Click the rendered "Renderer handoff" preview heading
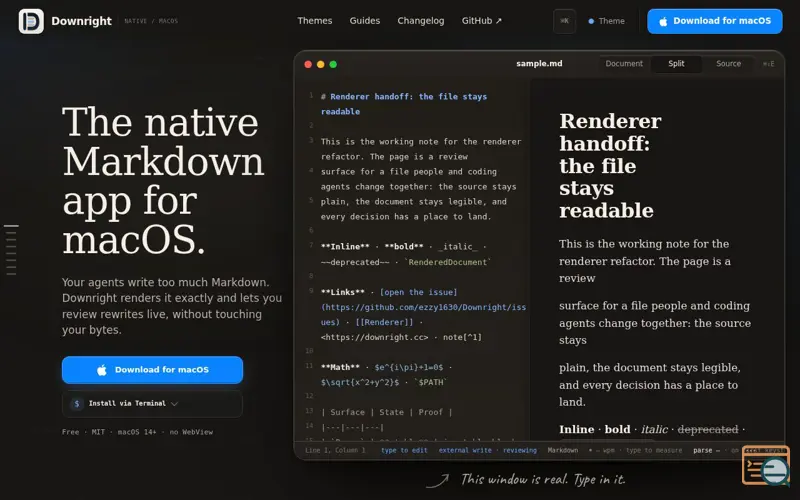Viewport: 800px width, 500px height. click(610, 165)
